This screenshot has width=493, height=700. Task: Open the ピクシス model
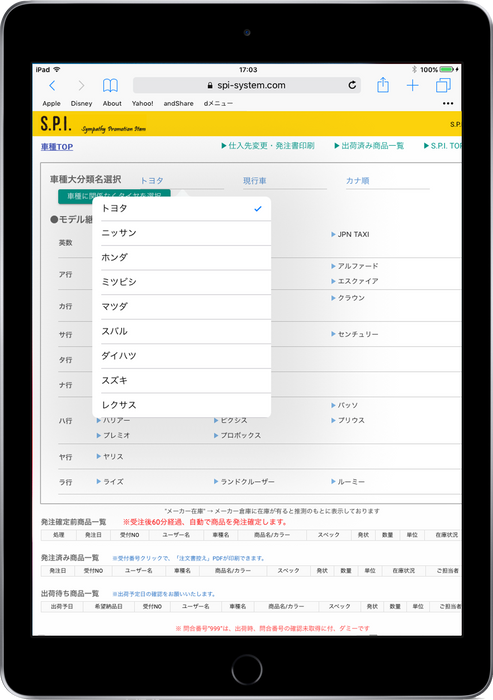(230, 421)
